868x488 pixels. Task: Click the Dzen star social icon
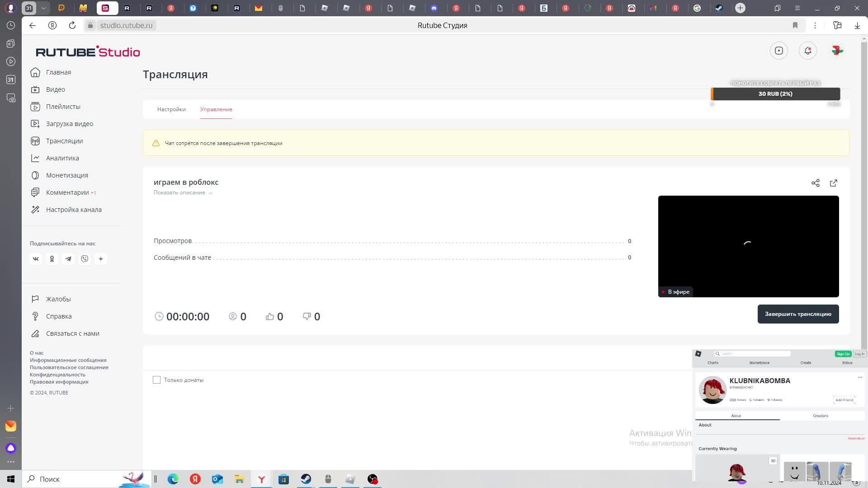coord(101,259)
